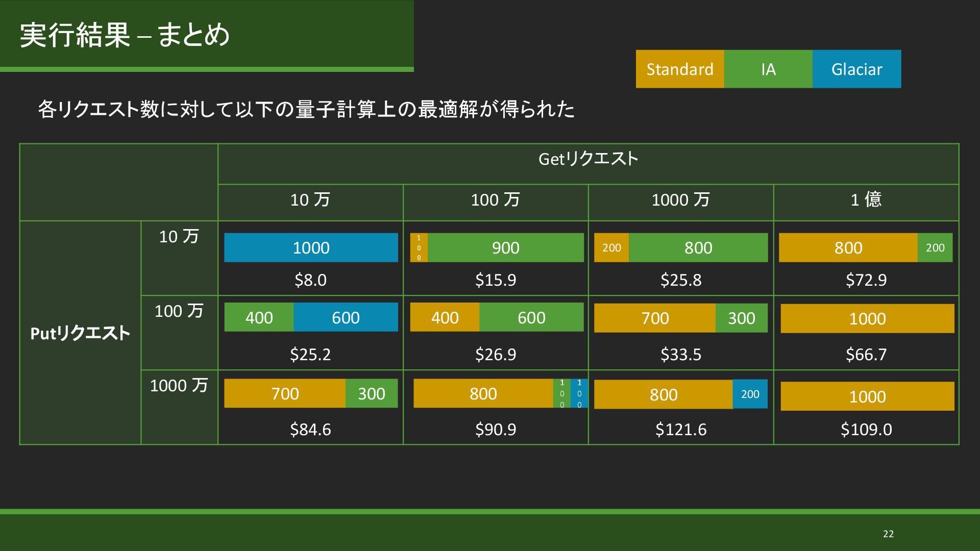Click the Standard legend swatch

(679, 69)
